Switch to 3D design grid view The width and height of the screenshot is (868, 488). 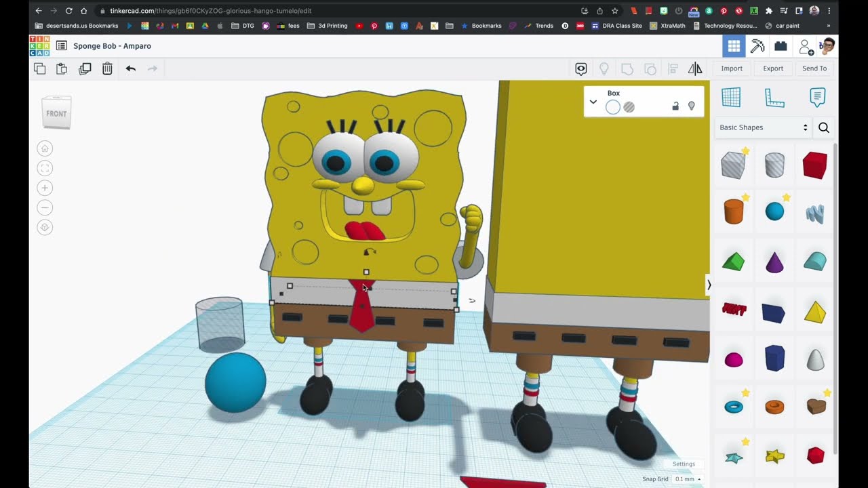734,46
